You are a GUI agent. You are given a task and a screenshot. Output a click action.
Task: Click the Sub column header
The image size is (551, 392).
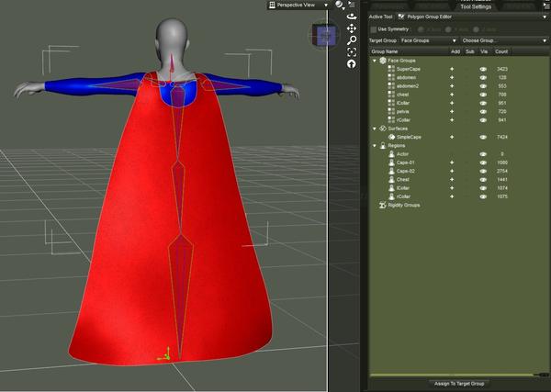[x=469, y=51]
